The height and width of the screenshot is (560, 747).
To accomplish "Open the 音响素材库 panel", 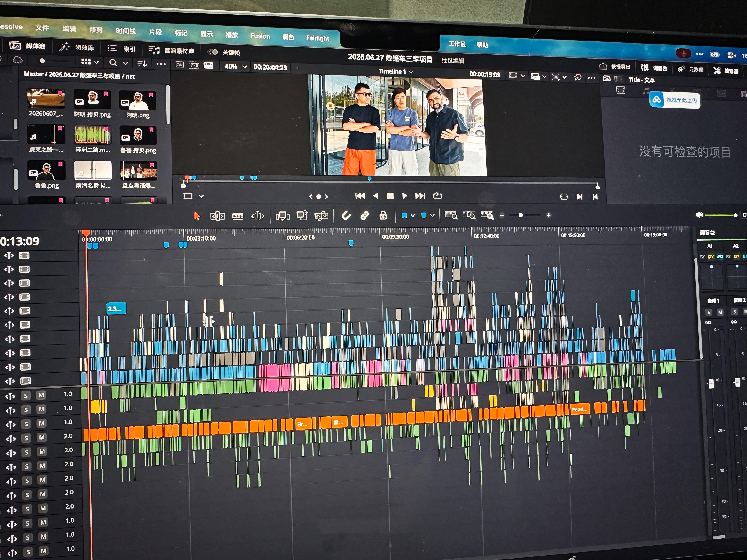I will (x=172, y=51).
